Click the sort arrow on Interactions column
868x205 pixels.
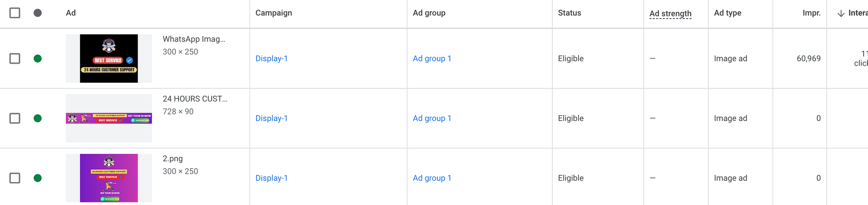[841, 13]
